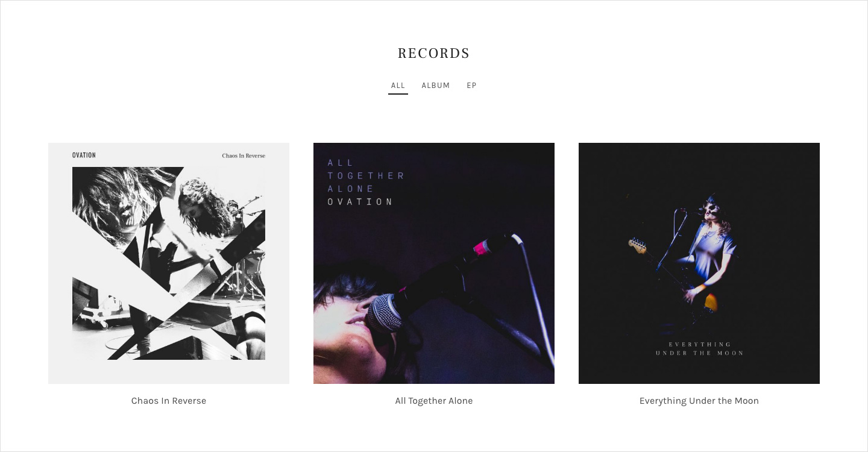Click the drummer in the black-and-white cover
Viewport: 868px width, 452px height.
205,211
